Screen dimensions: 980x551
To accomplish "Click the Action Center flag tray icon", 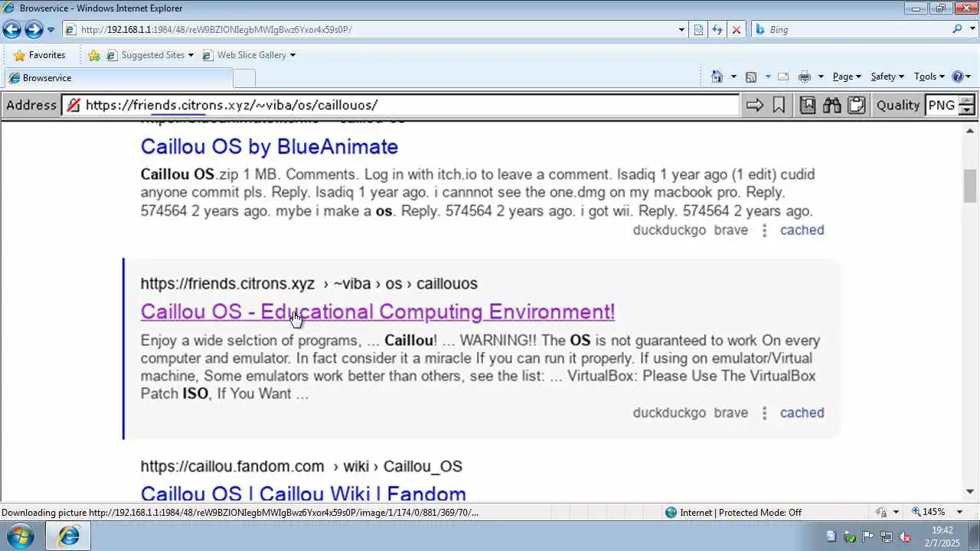I will [868, 536].
